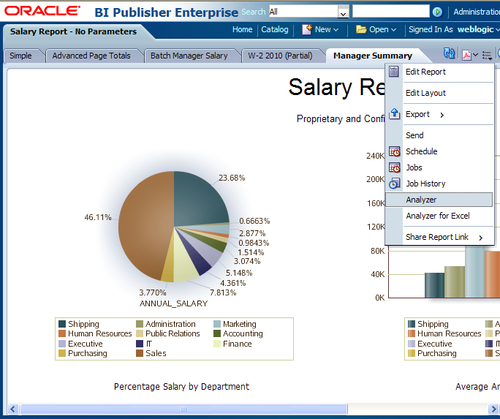Click Public Relations in the pie legend
Viewport: 500px width, 419px height.
click(173, 334)
